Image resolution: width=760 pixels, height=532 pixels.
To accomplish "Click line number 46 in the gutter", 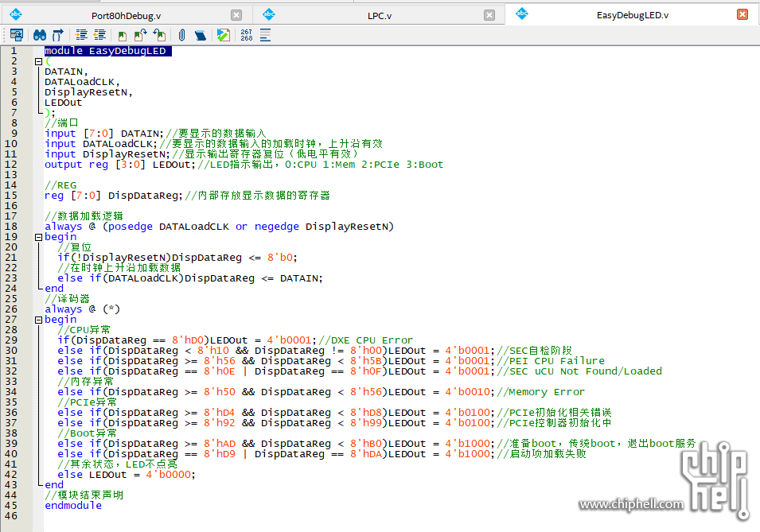I will (x=10, y=516).
